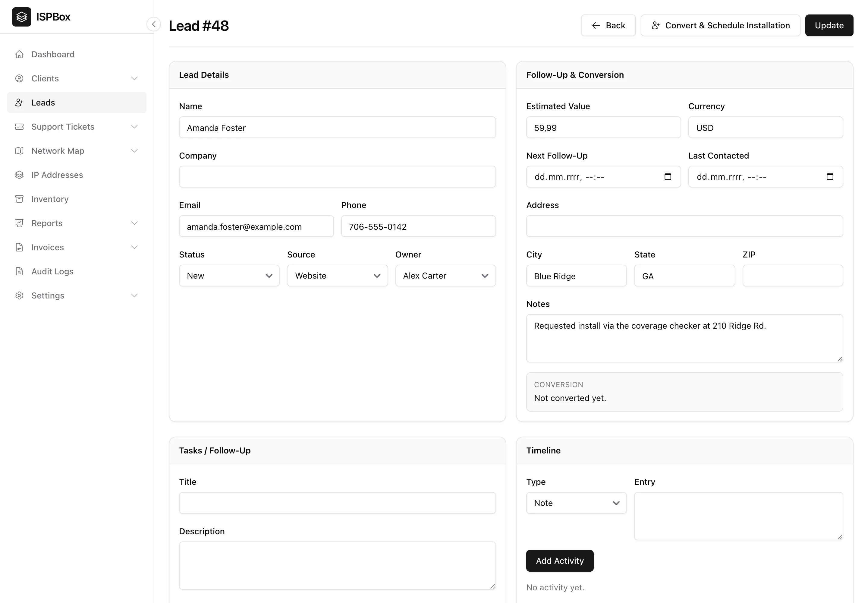The image size is (868, 603).
Task: Expand the Settings submenu chevron
Action: click(x=134, y=296)
